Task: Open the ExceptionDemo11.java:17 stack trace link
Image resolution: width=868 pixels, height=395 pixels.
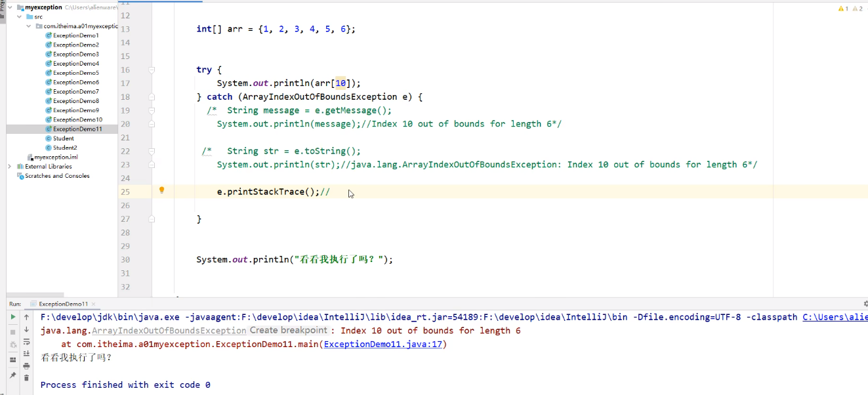Action: (x=384, y=344)
